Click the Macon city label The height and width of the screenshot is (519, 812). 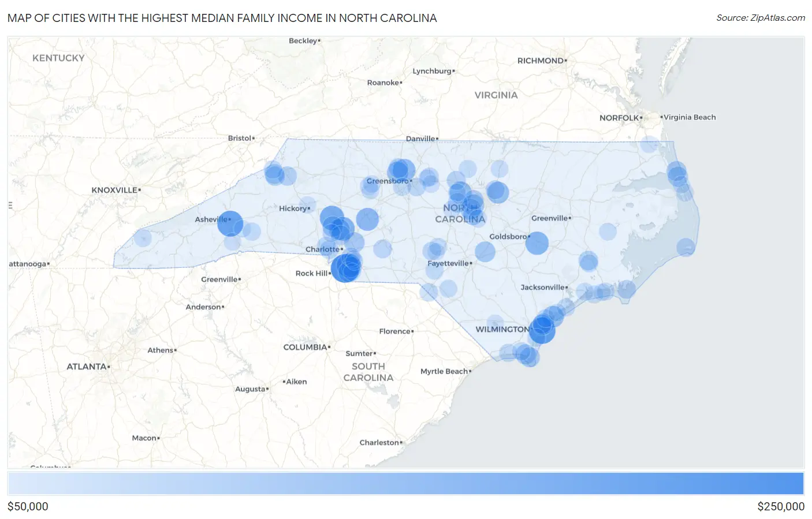point(144,438)
